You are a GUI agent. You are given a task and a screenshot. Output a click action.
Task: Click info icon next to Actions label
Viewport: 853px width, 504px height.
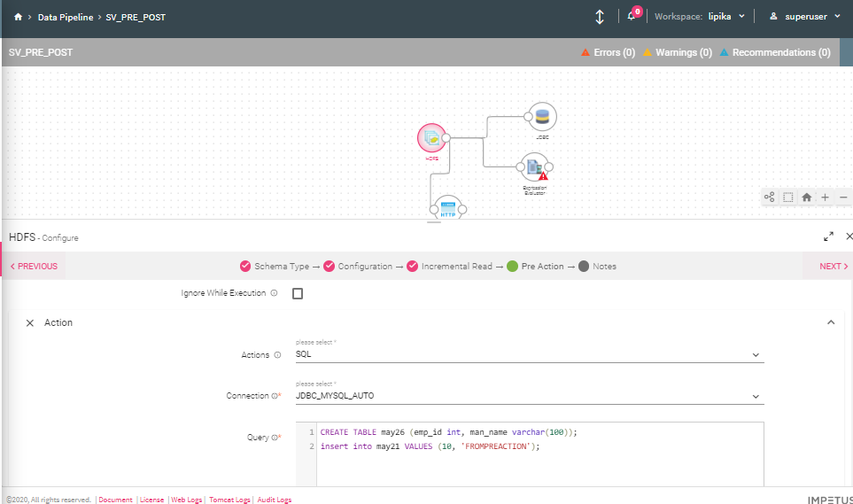(x=277, y=355)
